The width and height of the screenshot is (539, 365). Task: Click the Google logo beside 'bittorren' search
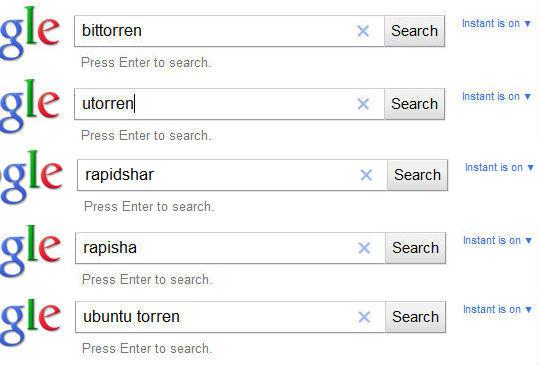pos(30,33)
